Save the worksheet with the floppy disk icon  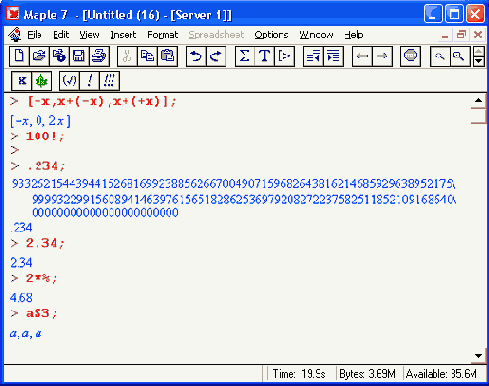[x=79, y=56]
